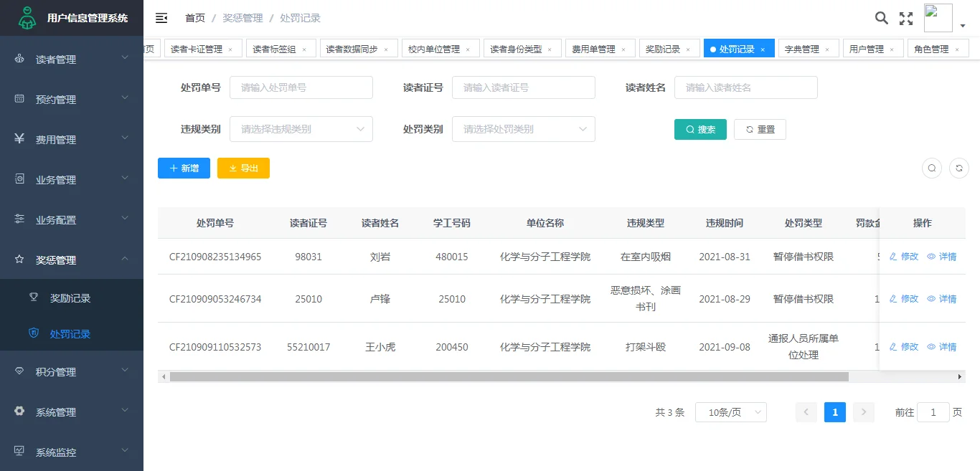The width and height of the screenshot is (980, 471).
Task: Click 详情 for 卢锋's record
Action: coord(942,299)
